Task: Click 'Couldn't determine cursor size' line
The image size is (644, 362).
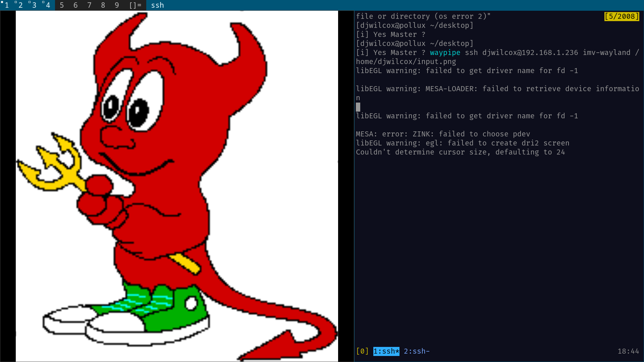Action: [460, 152]
